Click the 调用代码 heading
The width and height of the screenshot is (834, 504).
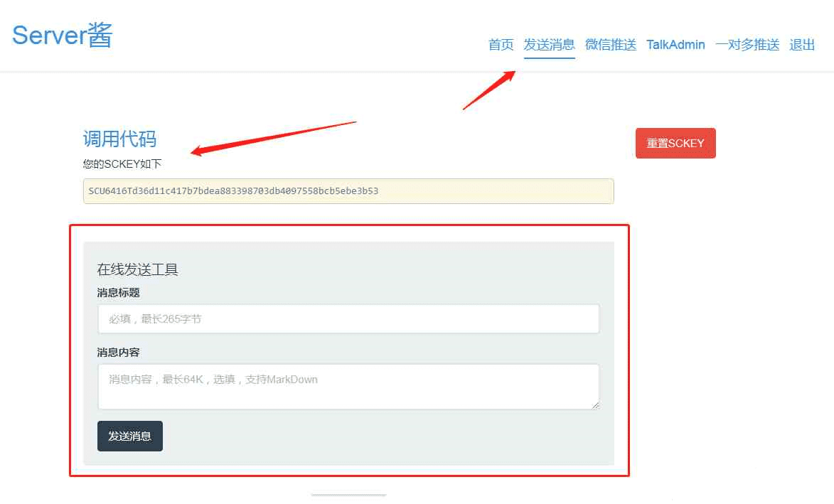click(119, 139)
